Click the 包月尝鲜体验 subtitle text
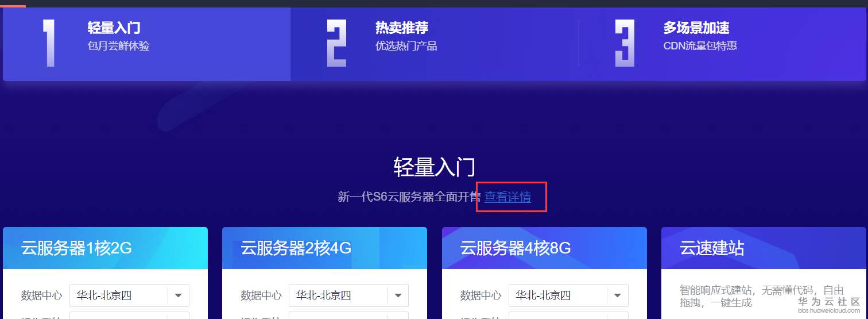This screenshot has width=868, height=319. click(x=119, y=46)
